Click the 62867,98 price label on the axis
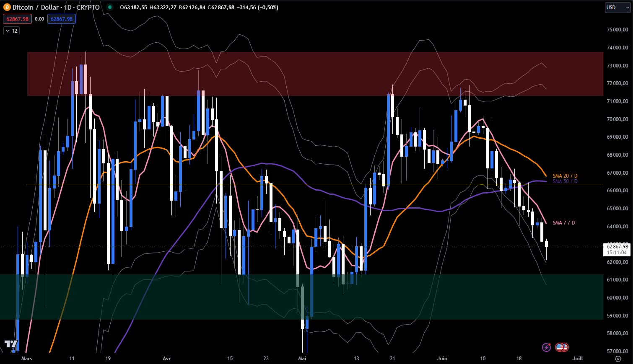Image resolution: width=633 pixels, height=364 pixels. click(617, 247)
